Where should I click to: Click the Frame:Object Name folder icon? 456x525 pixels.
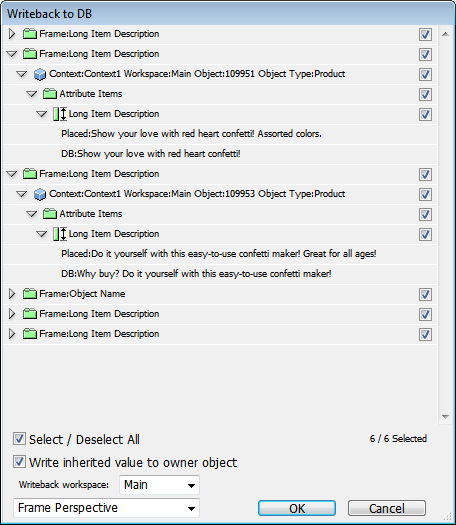(29, 294)
